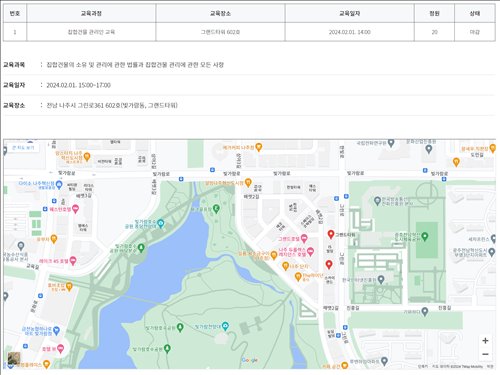Screen dimensions: 500x375
Task: Click the Google logo on the map
Action: pos(250,360)
